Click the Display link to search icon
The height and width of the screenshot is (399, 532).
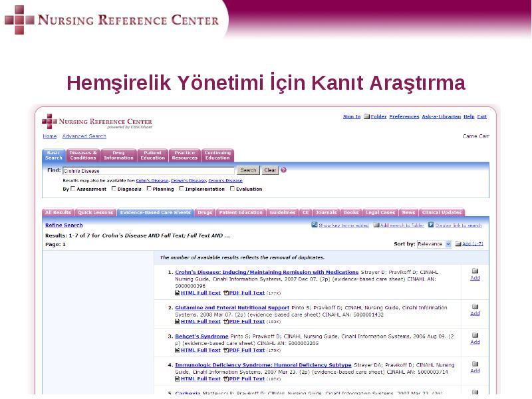click(431, 225)
